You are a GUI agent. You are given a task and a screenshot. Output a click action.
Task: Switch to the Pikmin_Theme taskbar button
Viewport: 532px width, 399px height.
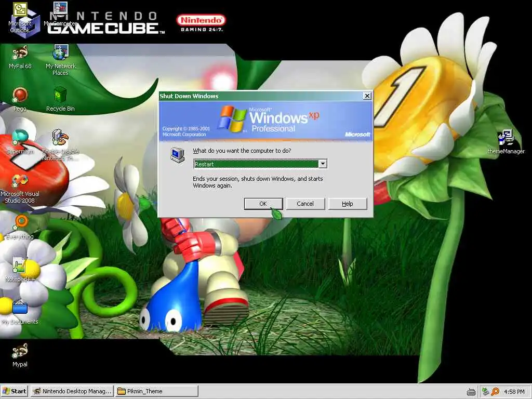coord(156,391)
